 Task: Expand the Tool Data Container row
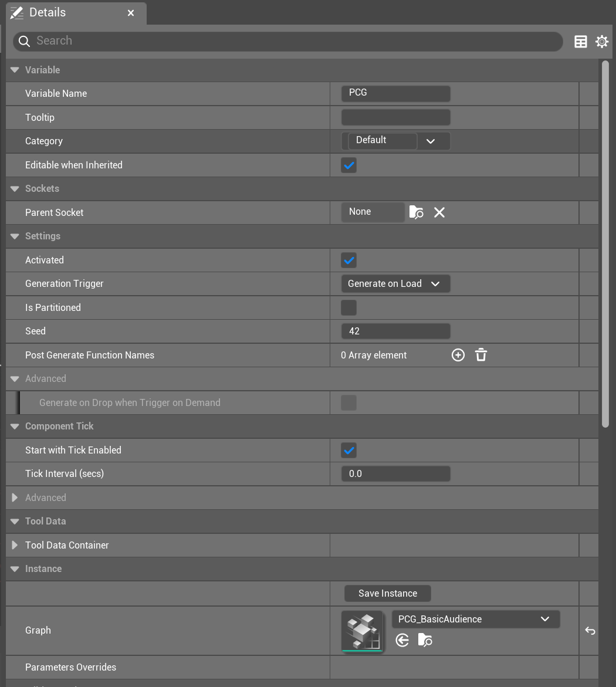pyautogui.click(x=15, y=545)
